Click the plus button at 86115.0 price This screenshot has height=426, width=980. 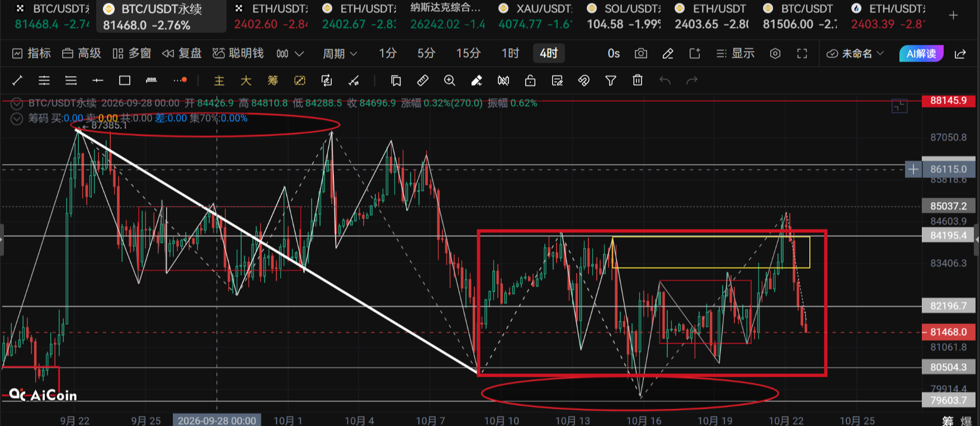coord(913,169)
